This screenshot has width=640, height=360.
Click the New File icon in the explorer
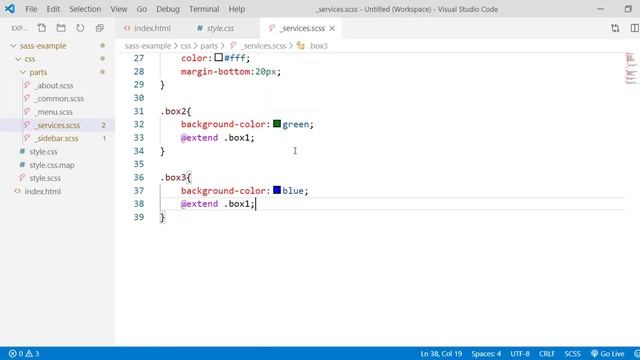(42, 28)
